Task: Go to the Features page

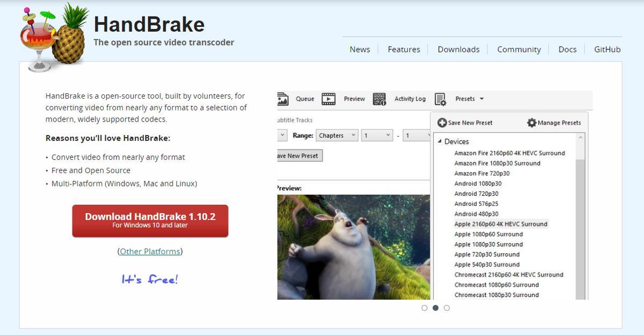Action: [404, 49]
